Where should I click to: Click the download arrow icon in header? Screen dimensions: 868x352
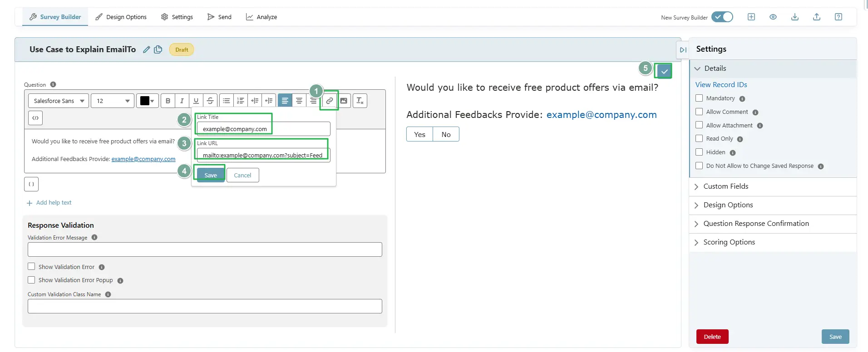coord(795,17)
